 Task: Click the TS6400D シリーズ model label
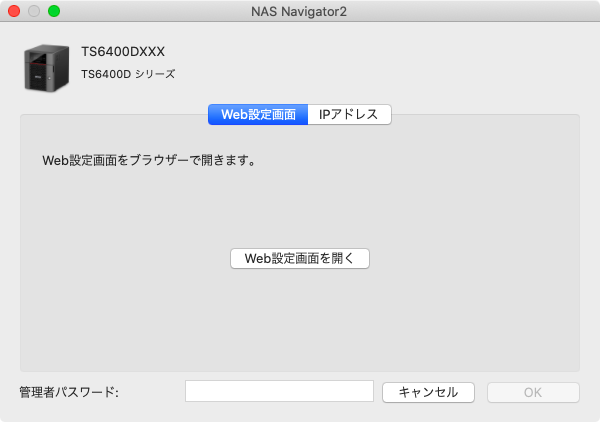128,74
